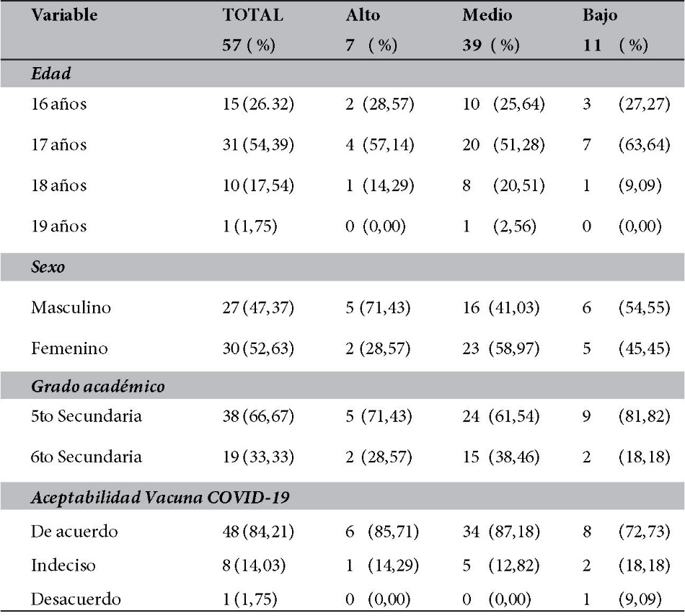The height and width of the screenshot is (616, 685).
Task: Select the "5to Secundaria" row label
Action: click(87, 416)
